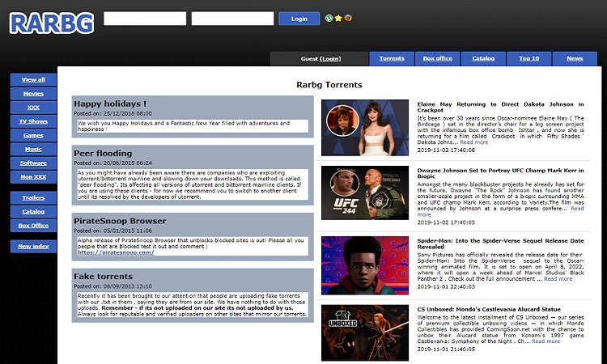Open the Catalog tab in top navigation
Viewport: 607px width, 364px height.
pyautogui.click(x=483, y=58)
